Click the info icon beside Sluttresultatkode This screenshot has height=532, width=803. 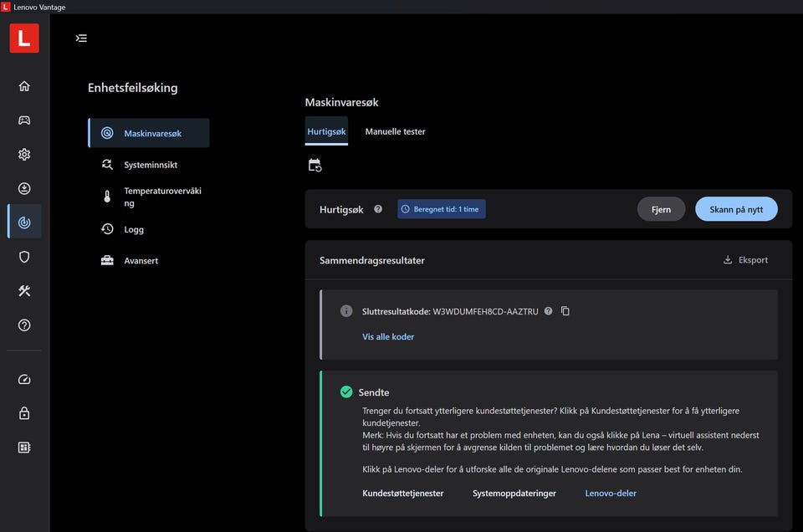tap(346, 311)
